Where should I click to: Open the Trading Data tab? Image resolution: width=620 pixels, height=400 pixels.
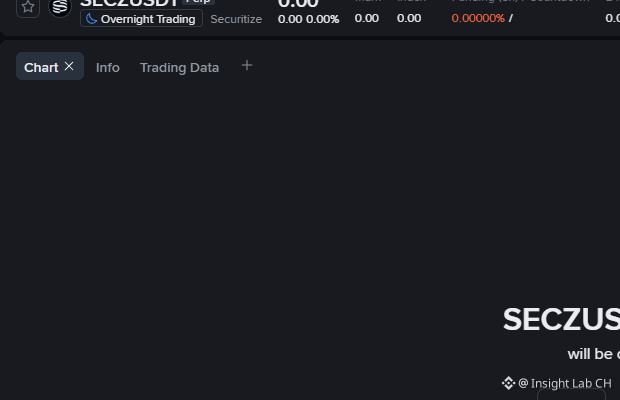[x=180, y=68]
